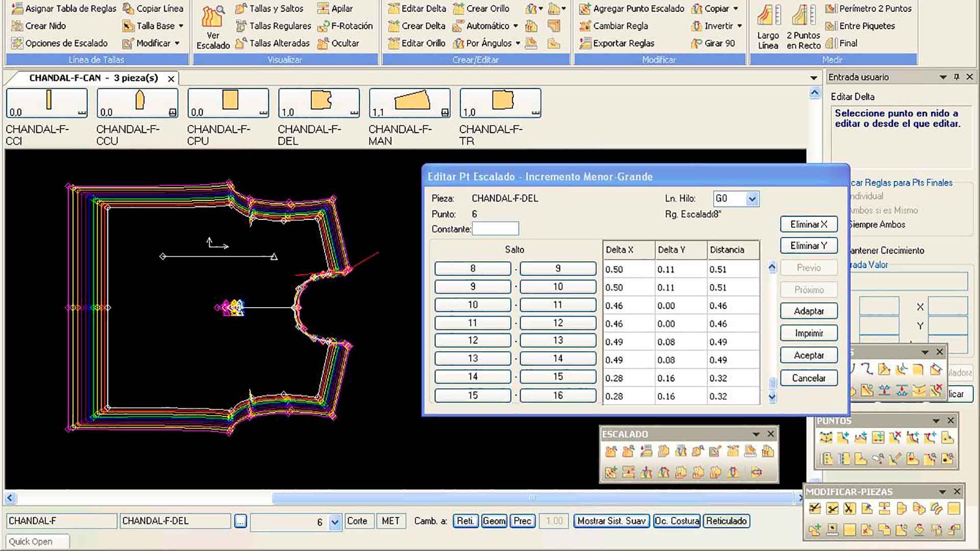Open the Ln. Hilo G0 dropdown
Screen dimensions: 980x551
coord(752,199)
